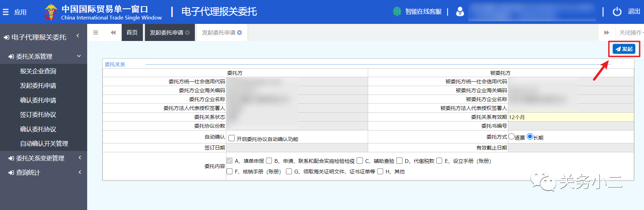
Task: Check G、领取海关证明文件 option
Action: (289, 171)
